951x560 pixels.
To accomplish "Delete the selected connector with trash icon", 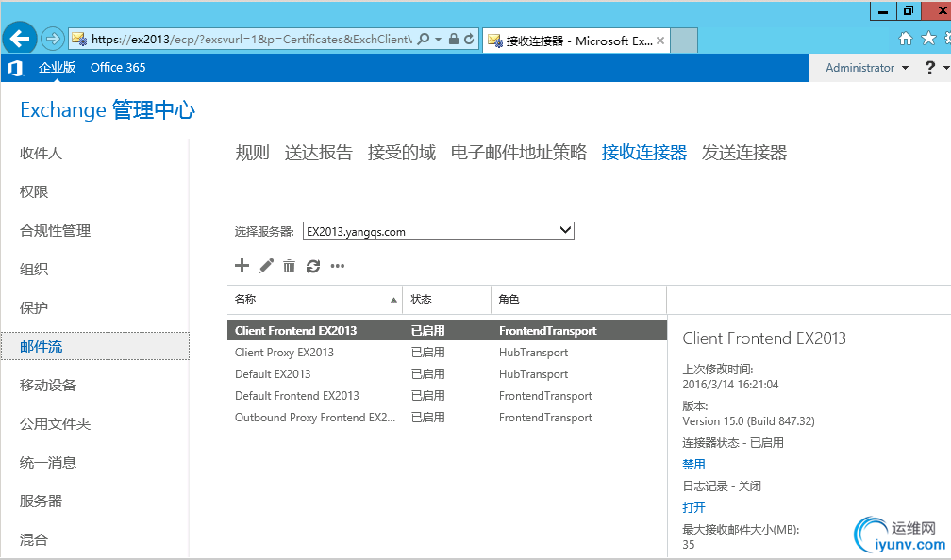I will tap(290, 266).
